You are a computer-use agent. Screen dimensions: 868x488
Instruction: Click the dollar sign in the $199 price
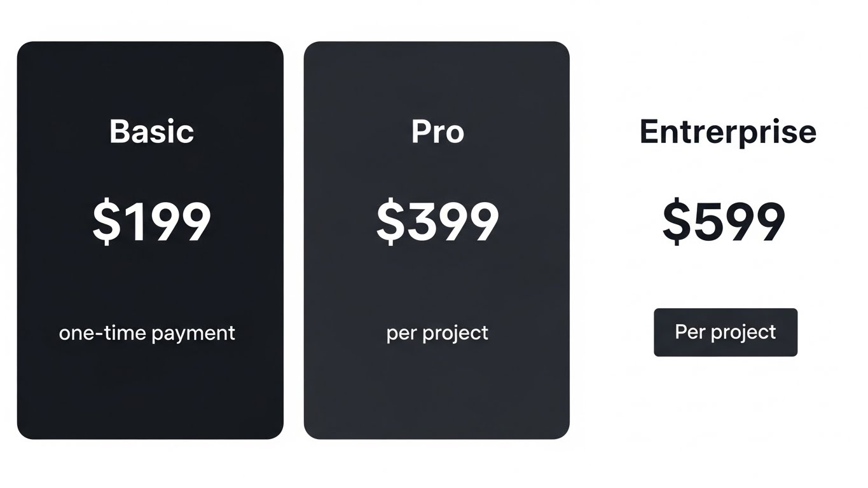[106, 222]
